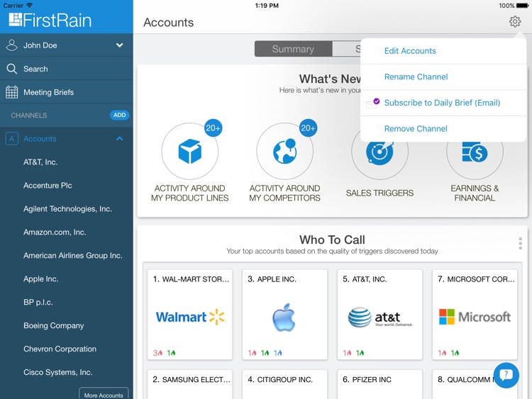This screenshot has height=399, width=532.
Task: Click the FirstRain logo
Action: point(50,20)
